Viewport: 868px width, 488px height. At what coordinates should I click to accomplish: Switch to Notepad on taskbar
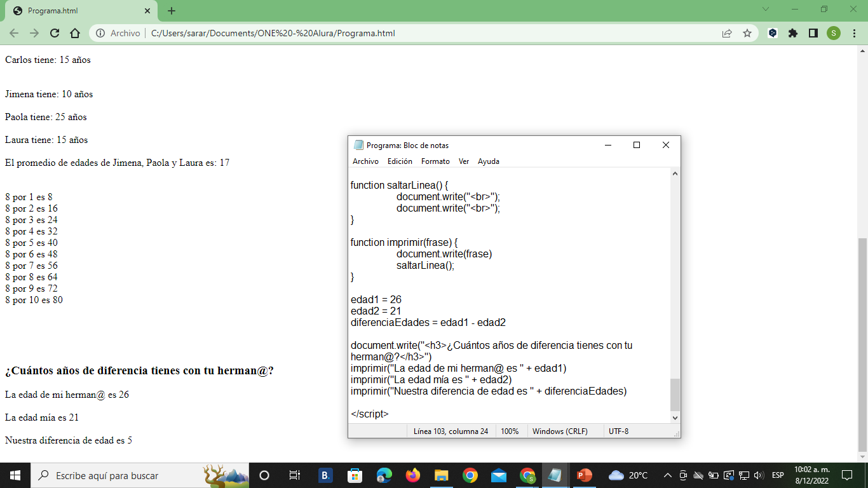(x=556, y=475)
